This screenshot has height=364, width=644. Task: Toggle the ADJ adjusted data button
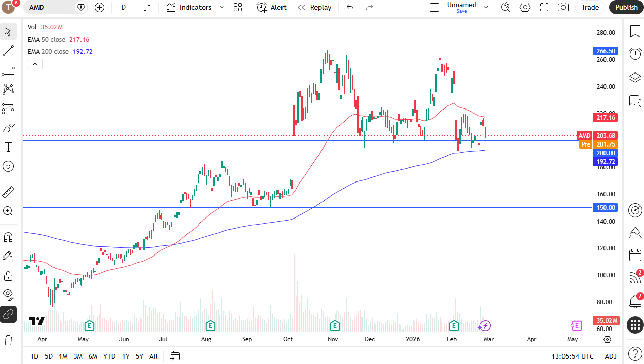coord(610,356)
